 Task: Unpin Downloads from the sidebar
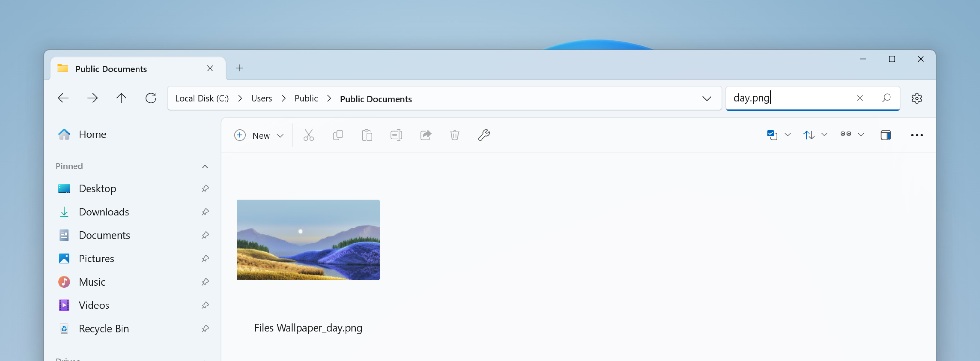tap(205, 212)
